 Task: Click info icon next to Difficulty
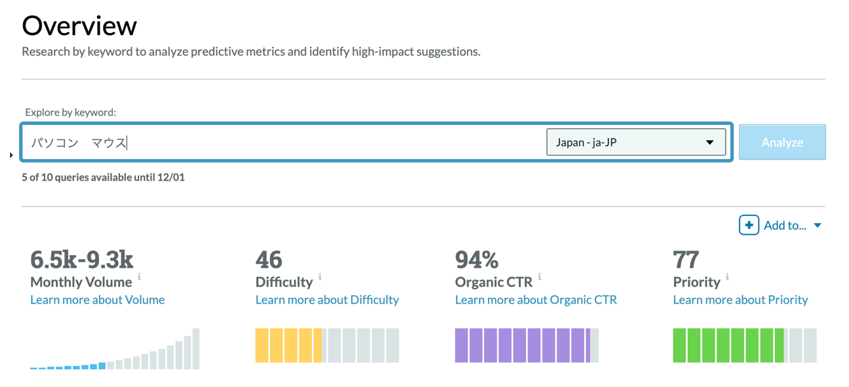[x=320, y=277]
